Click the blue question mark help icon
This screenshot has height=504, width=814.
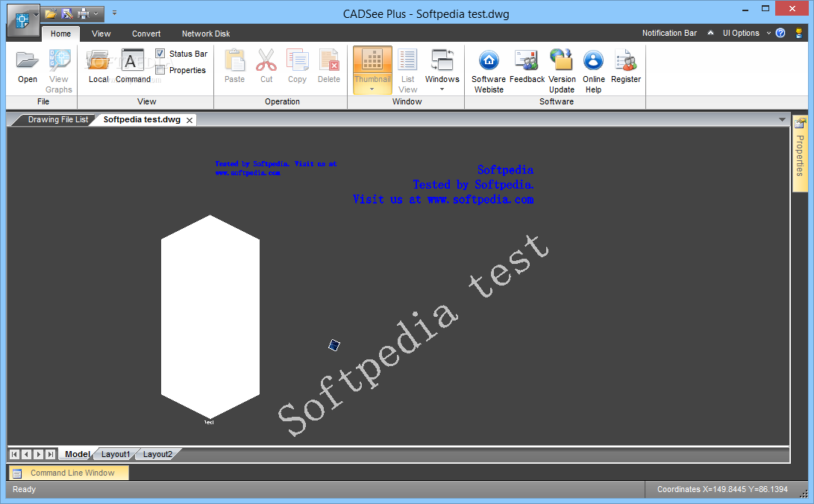780,33
